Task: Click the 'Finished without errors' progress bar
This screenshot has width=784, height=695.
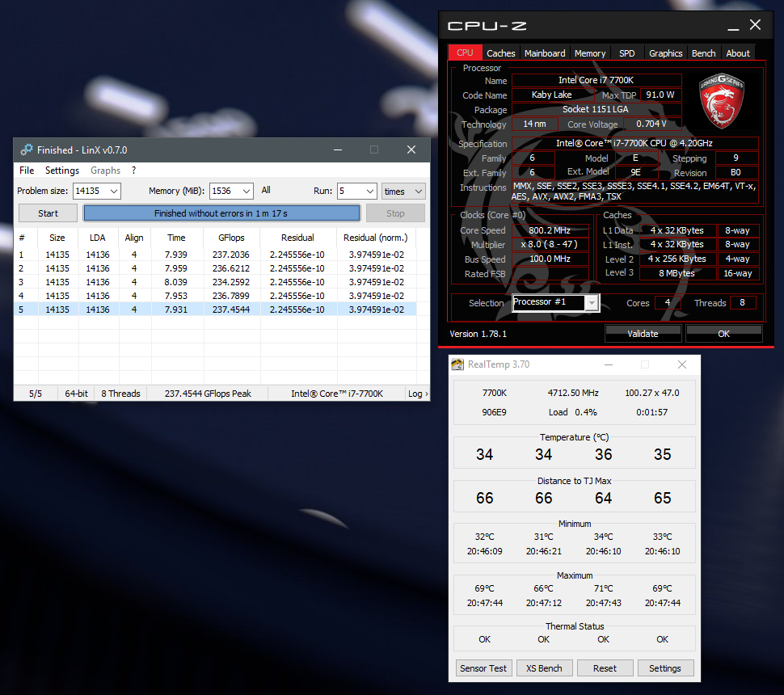Action: coord(221,213)
